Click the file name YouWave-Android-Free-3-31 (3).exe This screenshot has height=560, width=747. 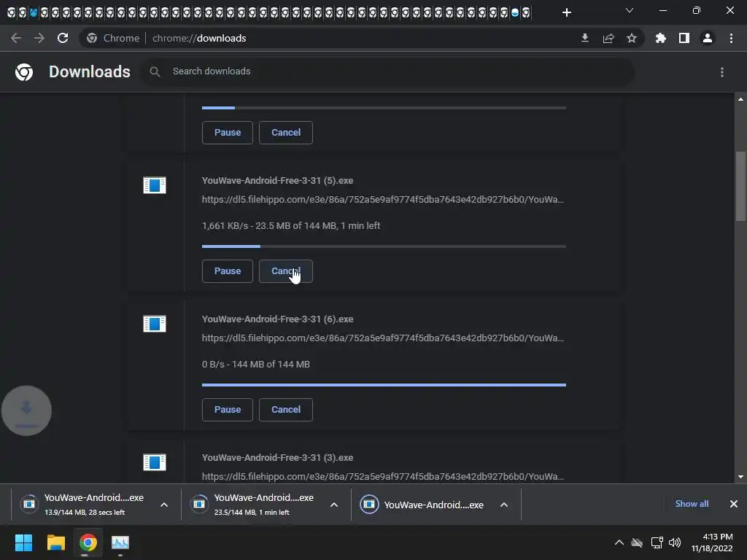[277, 458]
